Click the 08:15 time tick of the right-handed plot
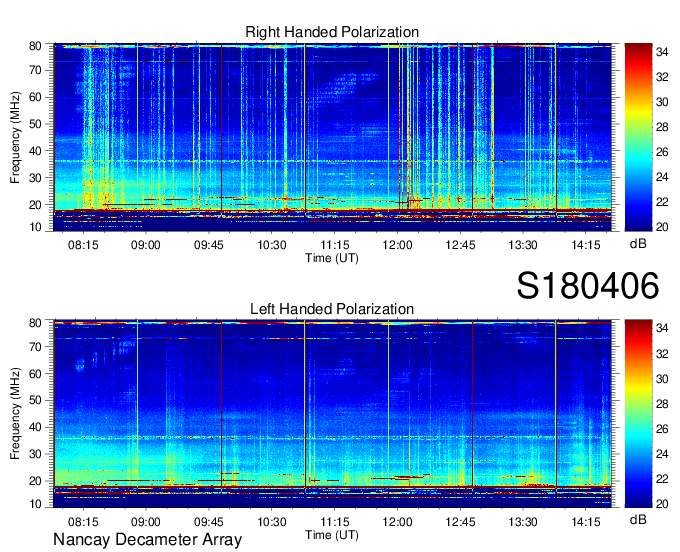 click(83, 245)
